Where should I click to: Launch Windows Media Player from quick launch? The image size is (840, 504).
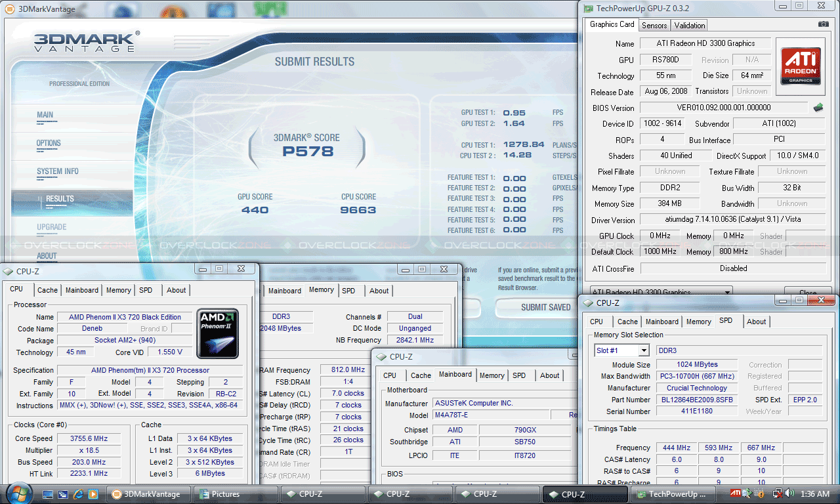pos(93,493)
